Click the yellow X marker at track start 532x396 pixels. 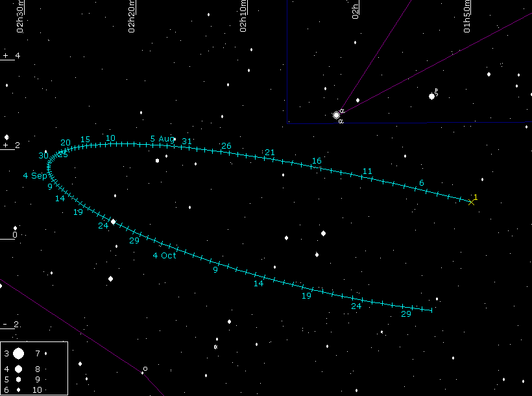pyautogui.click(x=471, y=202)
